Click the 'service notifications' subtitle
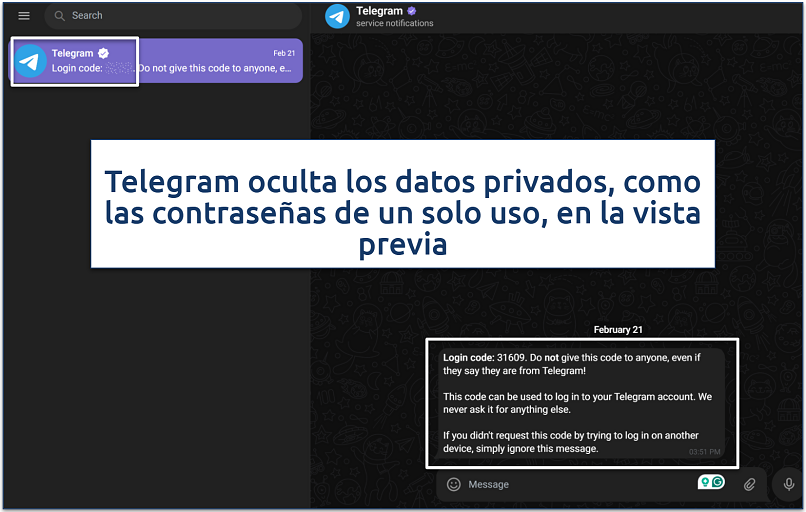806x512 pixels. point(395,24)
